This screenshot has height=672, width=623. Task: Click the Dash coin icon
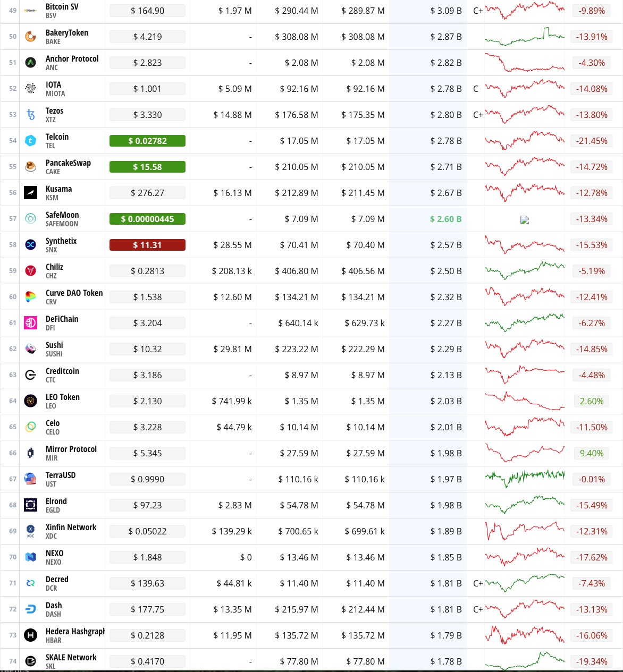click(31, 609)
